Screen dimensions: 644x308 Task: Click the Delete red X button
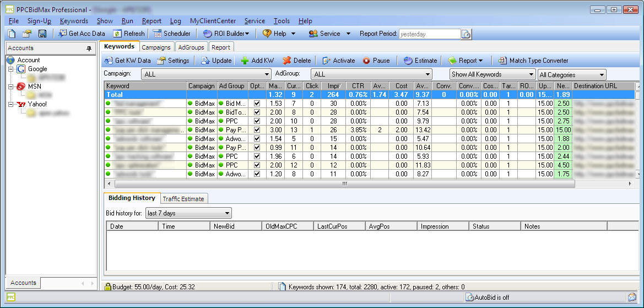pos(297,61)
